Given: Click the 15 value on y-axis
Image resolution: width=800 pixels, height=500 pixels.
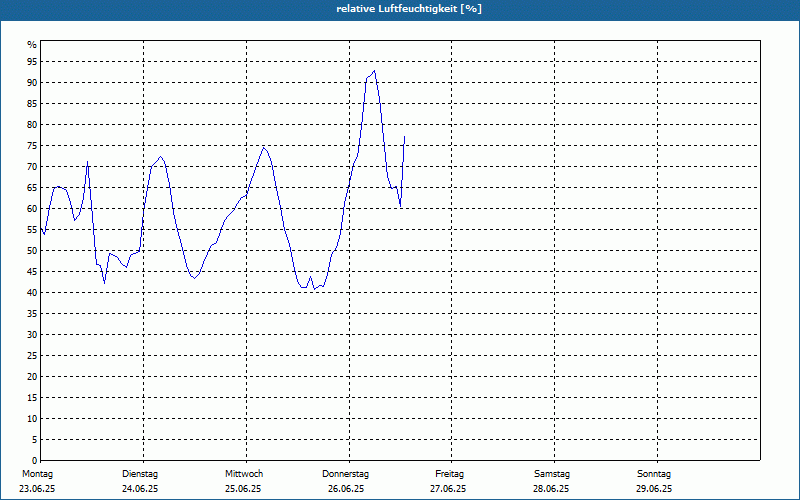Looking at the screenshot, I should point(32,397).
